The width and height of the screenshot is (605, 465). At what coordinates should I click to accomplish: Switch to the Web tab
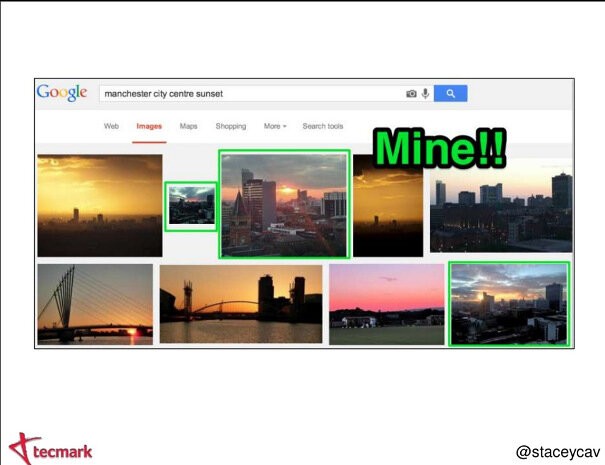112,126
